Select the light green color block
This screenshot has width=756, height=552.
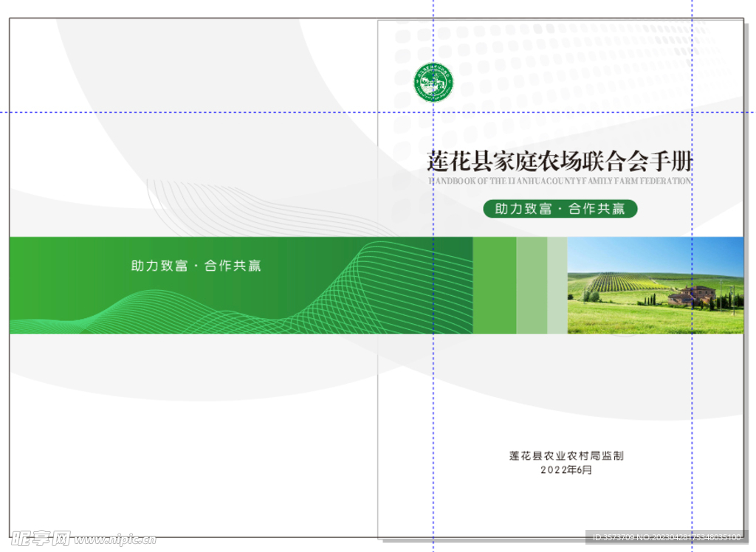coord(532,285)
